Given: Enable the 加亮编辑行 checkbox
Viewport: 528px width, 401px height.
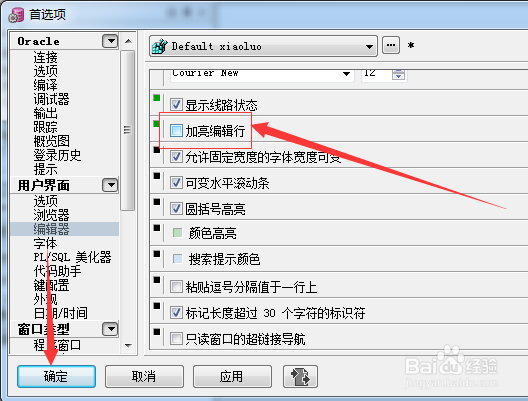Looking at the screenshot, I should coord(176,131).
